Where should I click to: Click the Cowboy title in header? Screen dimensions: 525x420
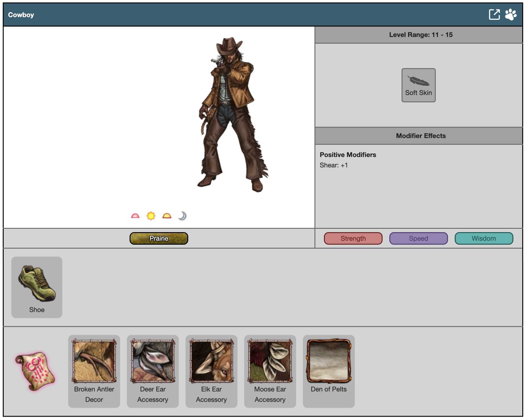coord(21,15)
